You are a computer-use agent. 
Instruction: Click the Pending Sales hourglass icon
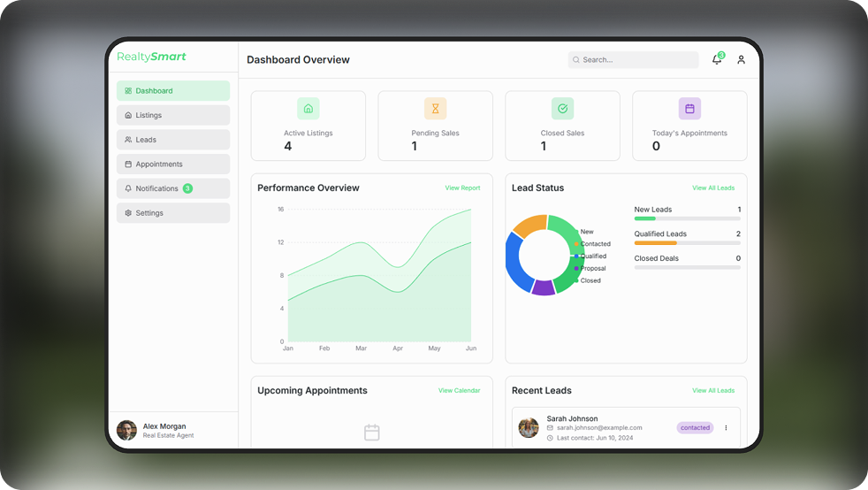435,109
